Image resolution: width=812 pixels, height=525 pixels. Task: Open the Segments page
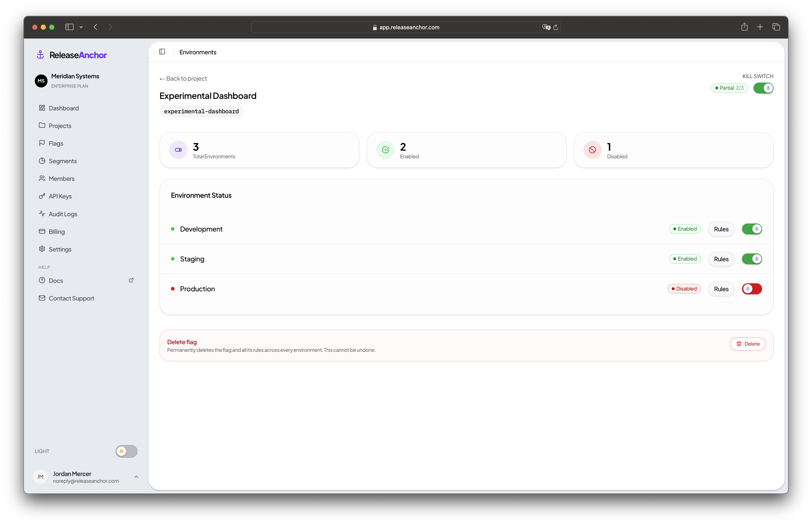(86, 161)
